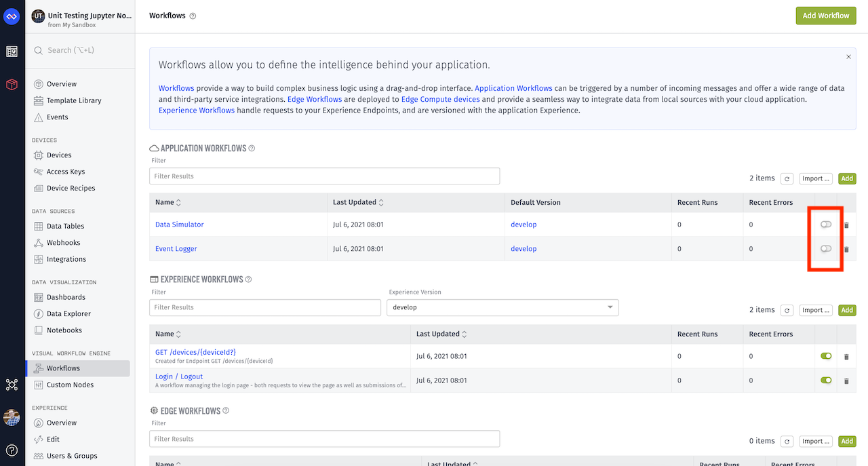Click the search magnifier icon in the sidebar
This screenshot has height=466, width=868.
point(40,50)
